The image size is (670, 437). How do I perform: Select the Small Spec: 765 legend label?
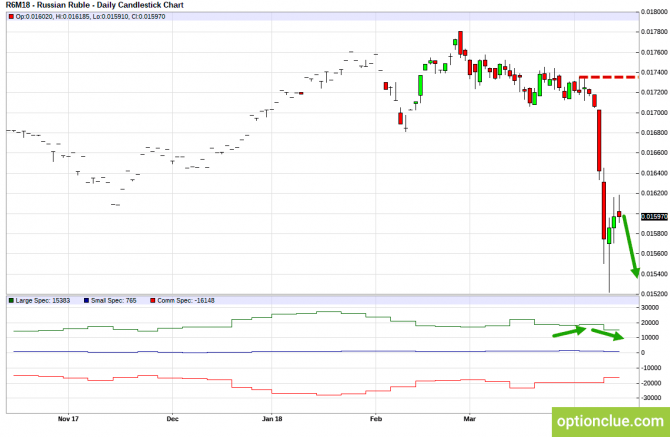point(114,301)
